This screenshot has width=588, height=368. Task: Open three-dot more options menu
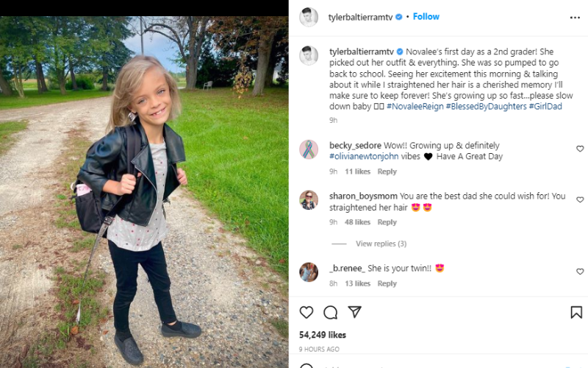coord(575,18)
